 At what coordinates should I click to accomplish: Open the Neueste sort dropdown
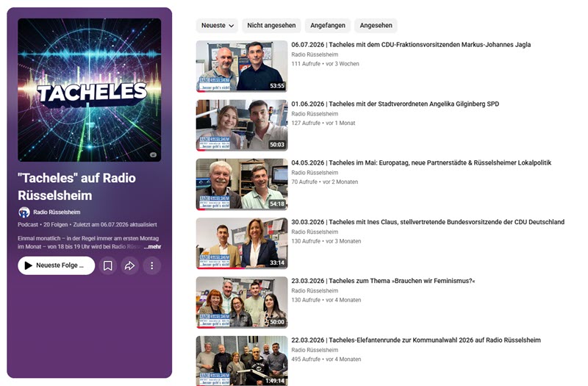click(217, 26)
